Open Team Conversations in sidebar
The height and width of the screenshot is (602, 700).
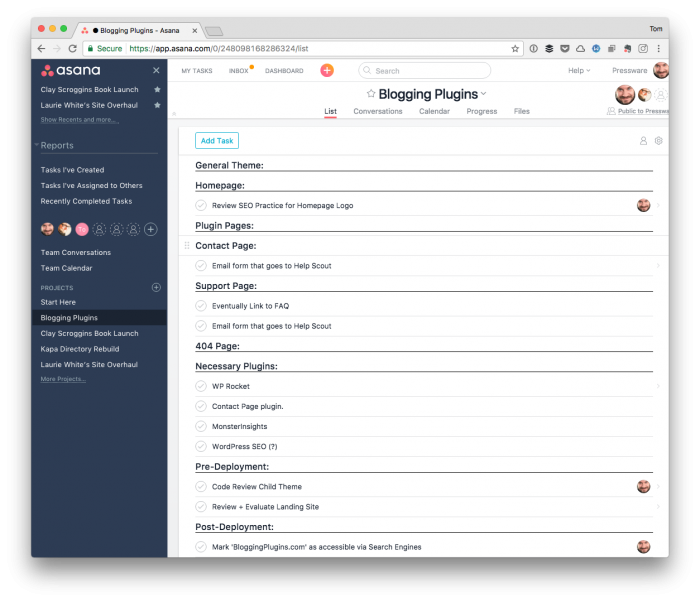pyautogui.click(x=76, y=252)
